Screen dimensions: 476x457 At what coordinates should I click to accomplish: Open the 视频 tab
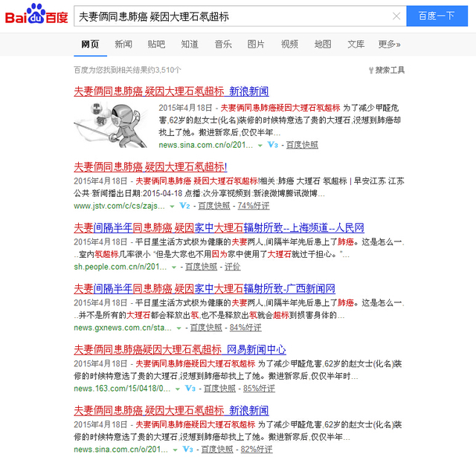pyautogui.click(x=289, y=45)
